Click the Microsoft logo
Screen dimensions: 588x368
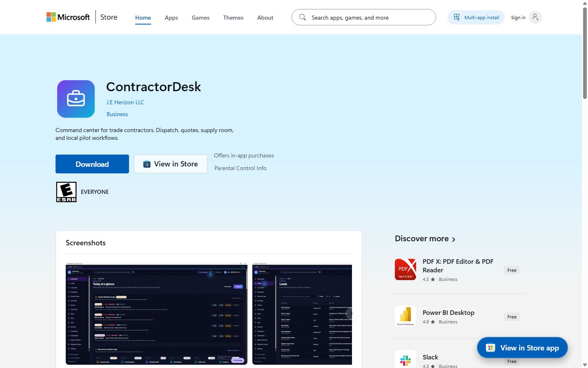[x=68, y=17]
